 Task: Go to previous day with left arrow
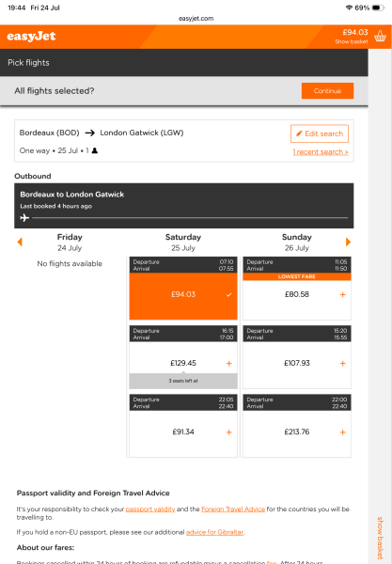(x=20, y=242)
